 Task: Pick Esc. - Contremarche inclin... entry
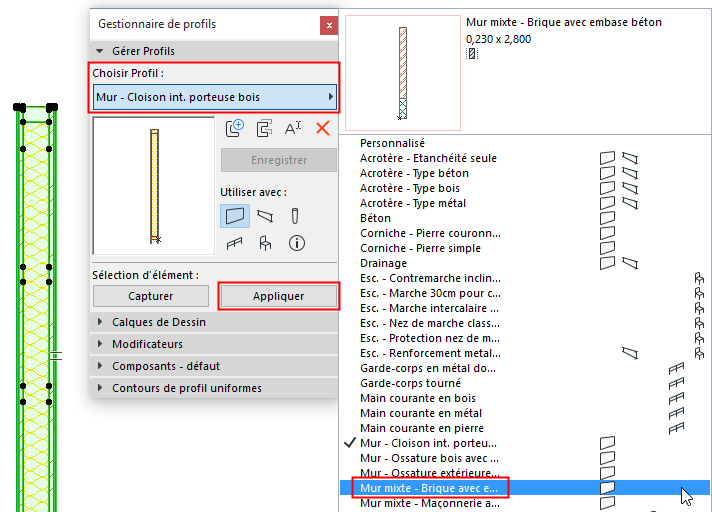(525, 278)
